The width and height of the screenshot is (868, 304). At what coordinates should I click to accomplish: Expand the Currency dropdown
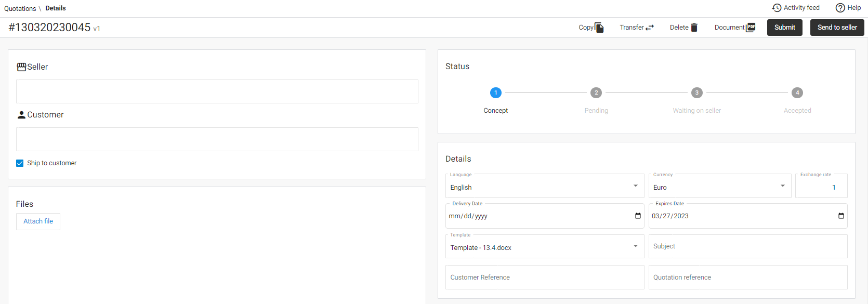pos(782,186)
